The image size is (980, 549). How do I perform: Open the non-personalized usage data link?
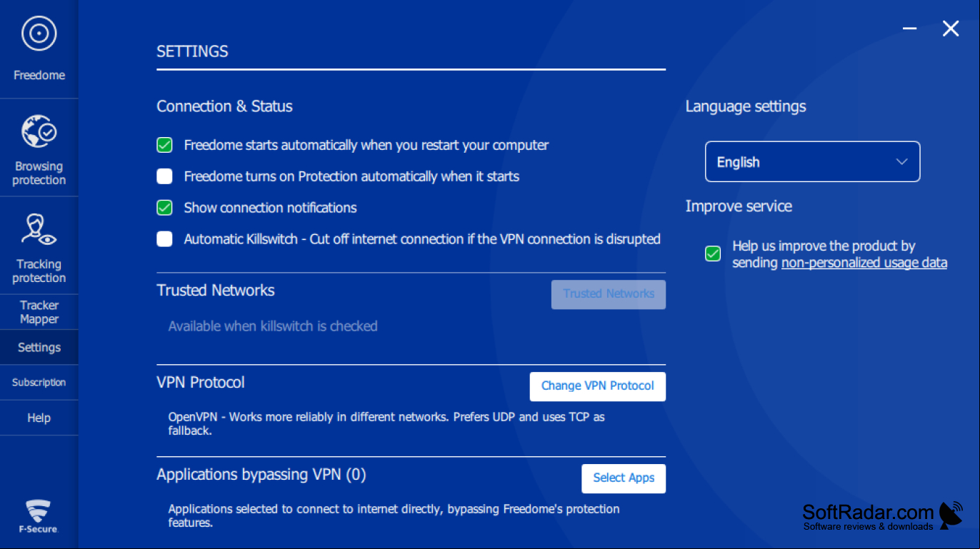864,263
